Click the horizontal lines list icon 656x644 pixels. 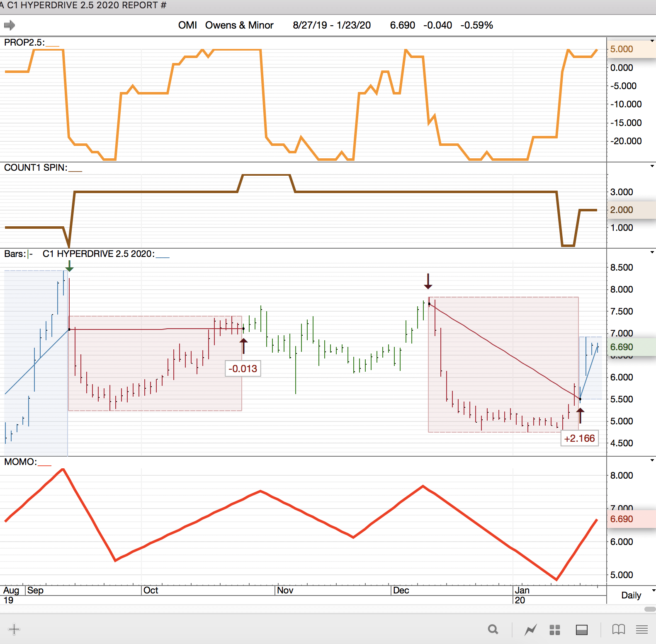pos(641,629)
